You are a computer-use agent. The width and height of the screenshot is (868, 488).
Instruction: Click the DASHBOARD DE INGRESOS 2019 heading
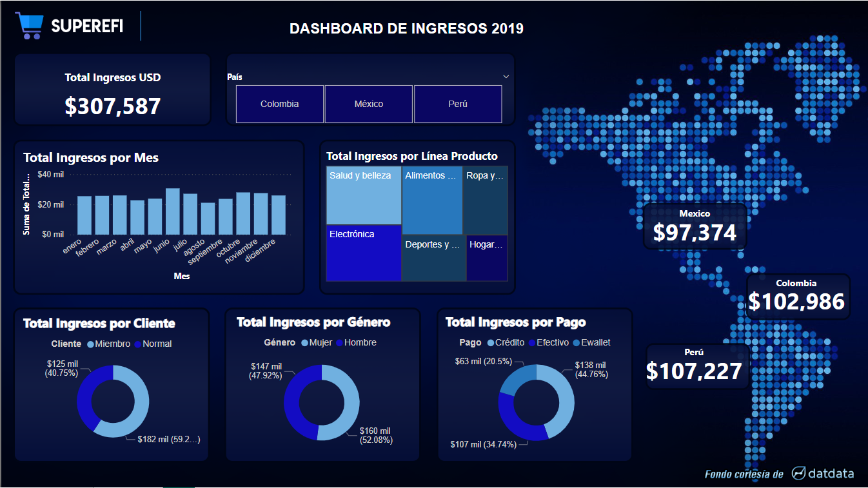[406, 28]
